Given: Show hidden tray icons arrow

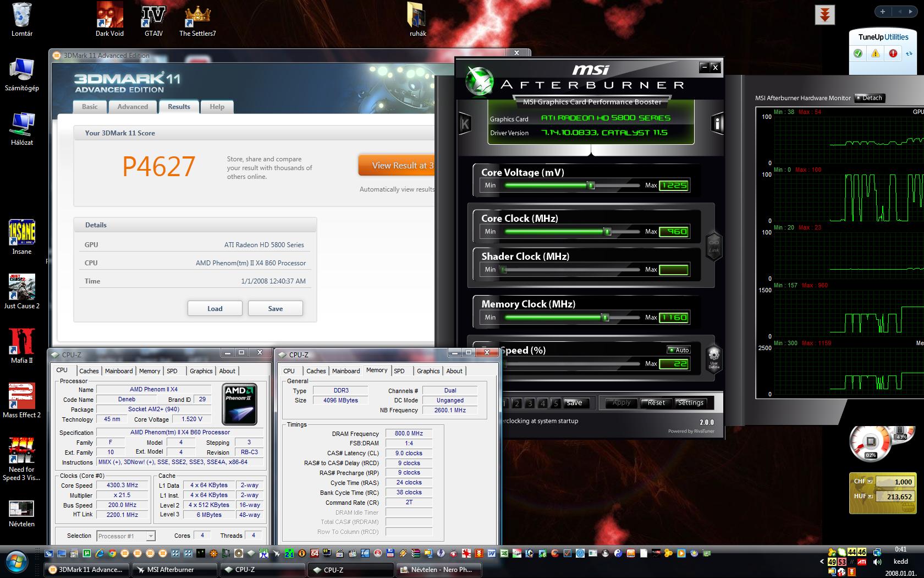Looking at the screenshot, I should (822, 562).
